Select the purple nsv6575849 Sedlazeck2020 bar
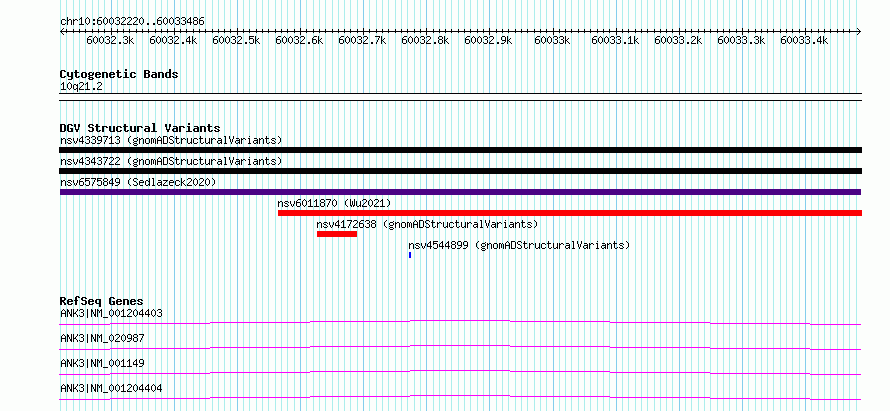This screenshot has width=890, height=411. coord(460,192)
